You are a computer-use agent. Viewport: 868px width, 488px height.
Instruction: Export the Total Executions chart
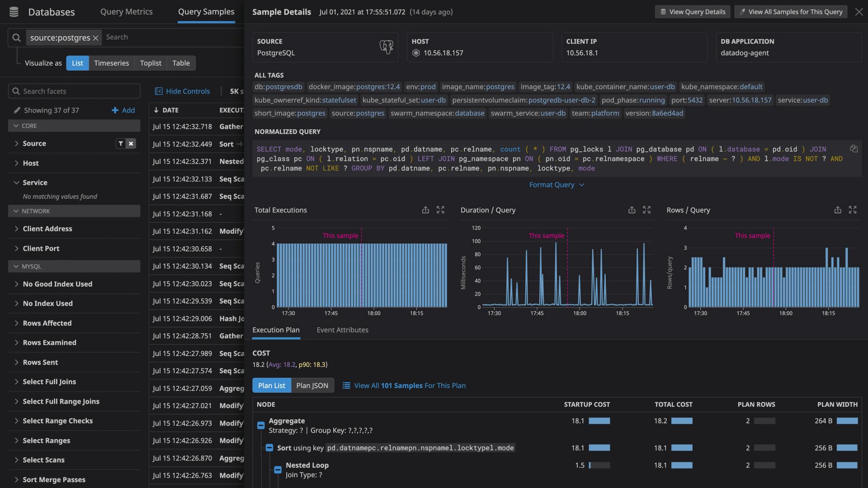coord(425,210)
